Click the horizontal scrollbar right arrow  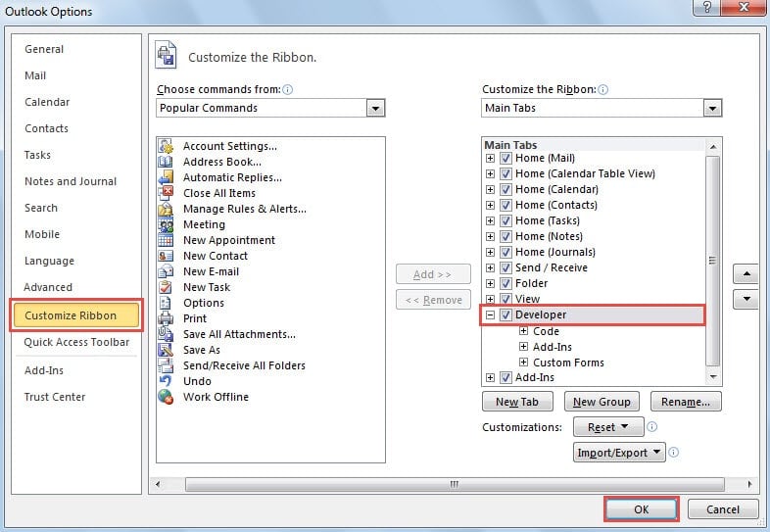click(x=749, y=484)
